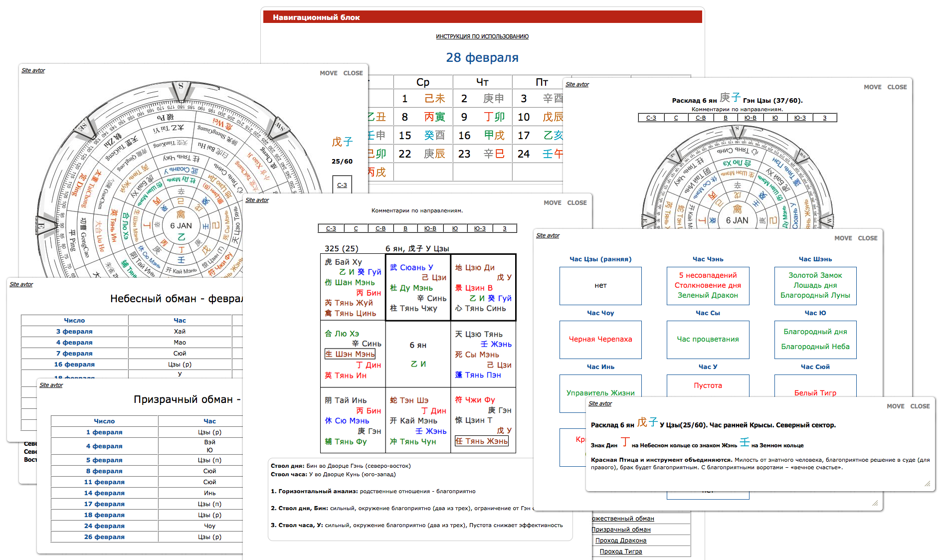Click calendar day 22 庚辰
The image size is (943, 560).
[x=423, y=154]
